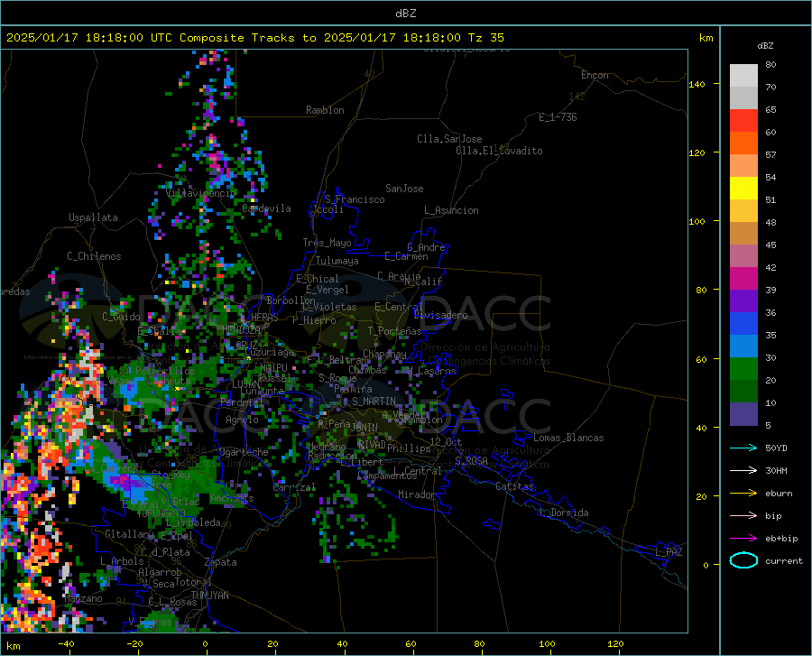Click the Manzano map label
Viewport: 812px width, 656px height.
click(83, 598)
